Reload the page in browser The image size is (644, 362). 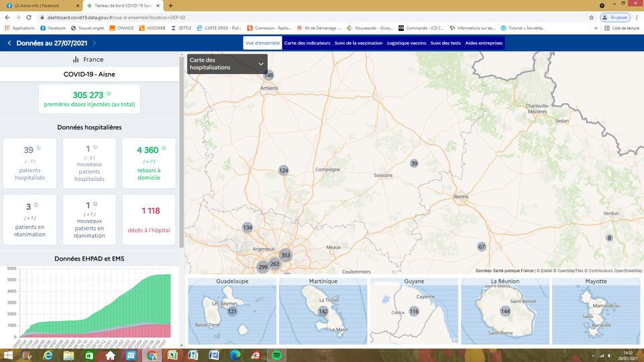point(29,17)
